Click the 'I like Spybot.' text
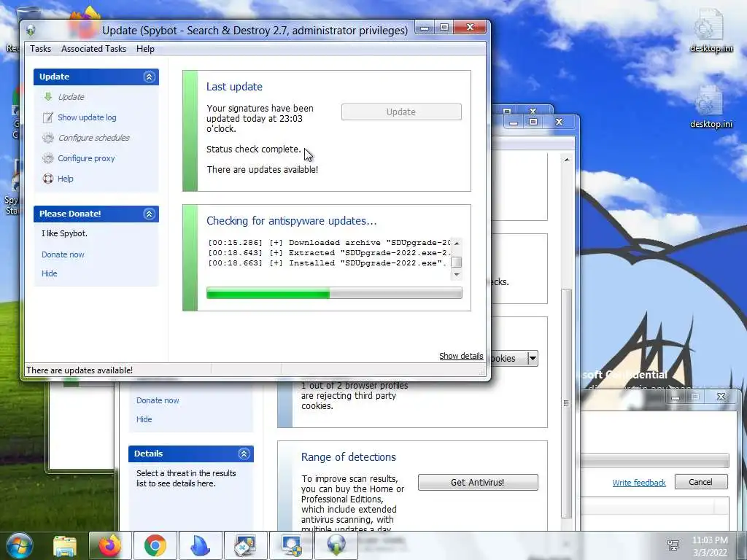The width and height of the screenshot is (747, 560). [64, 233]
